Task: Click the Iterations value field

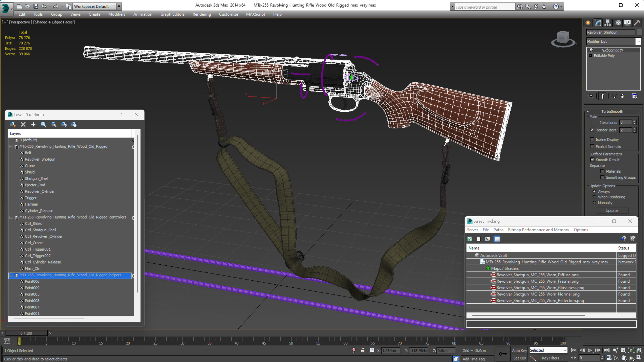Action: (x=626, y=122)
